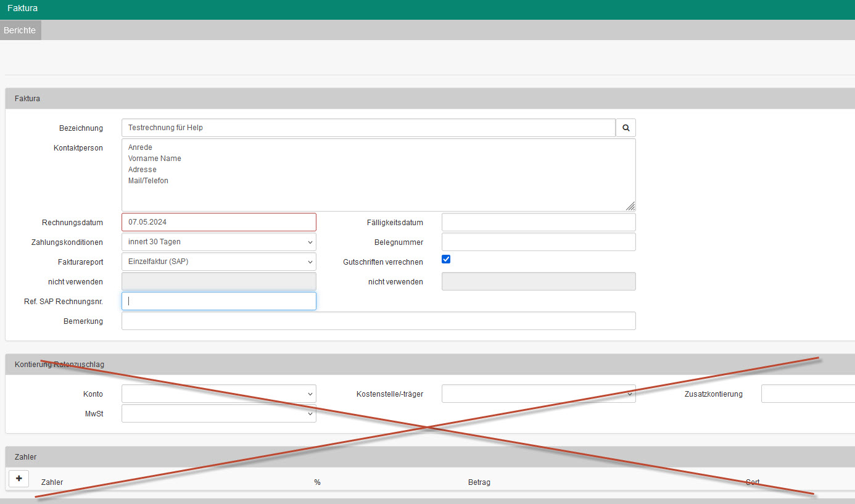Click the resize handle of the Kontaktperson area
Image resolution: width=855 pixels, height=504 pixels.
630,206
